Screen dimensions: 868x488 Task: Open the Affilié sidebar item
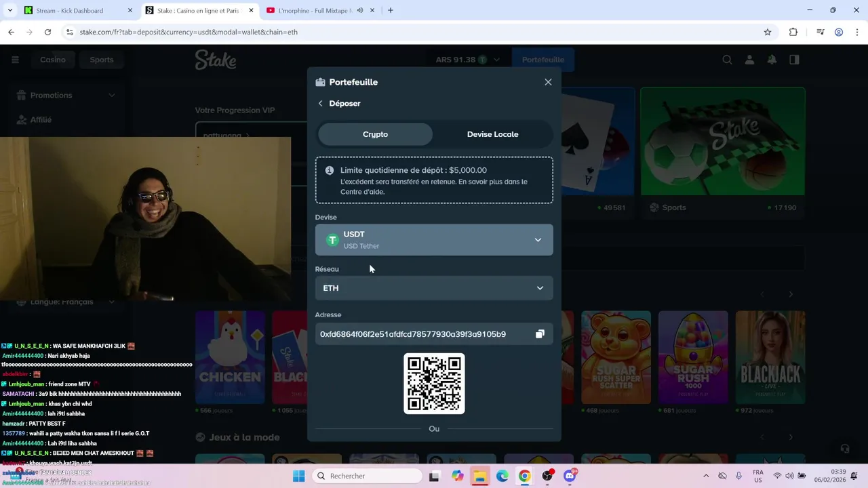click(x=41, y=120)
